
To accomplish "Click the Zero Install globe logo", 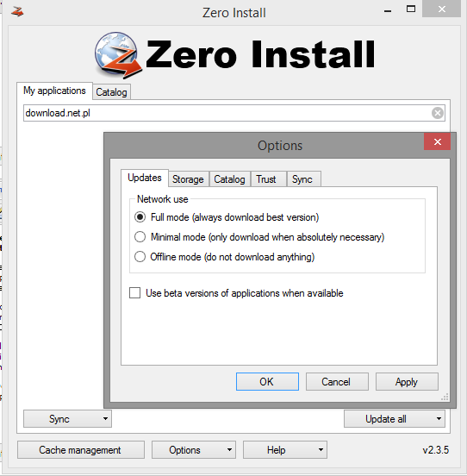I will click(118, 54).
